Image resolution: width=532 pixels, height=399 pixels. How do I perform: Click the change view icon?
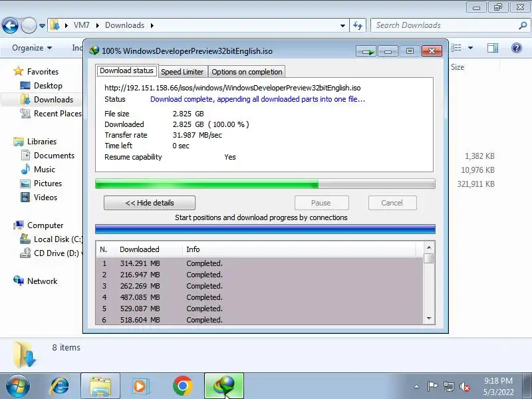pyautogui.click(x=456, y=48)
